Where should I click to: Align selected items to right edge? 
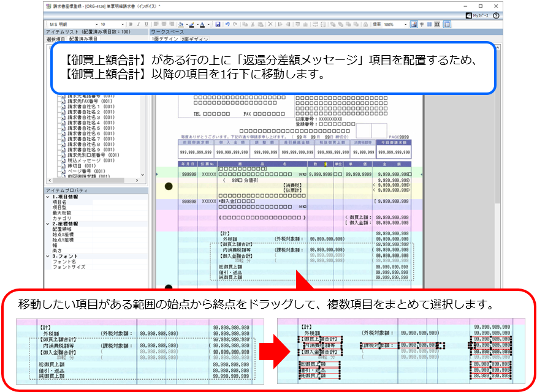(288, 24)
